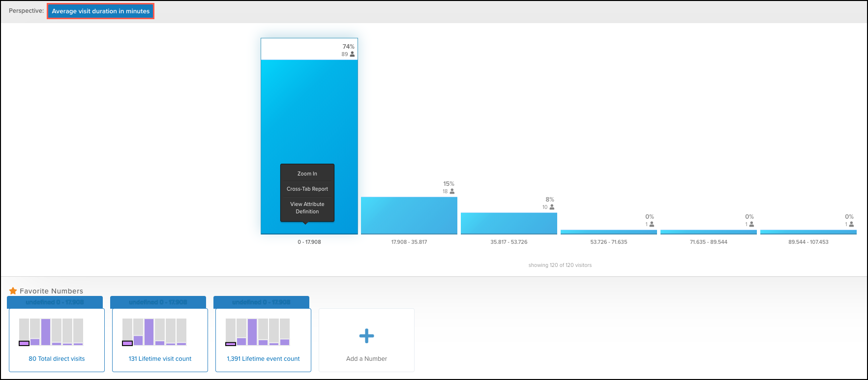The height and width of the screenshot is (380, 868).
Task: Click person icon above the 71.635 - 89.544 bar
Action: [751, 224]
